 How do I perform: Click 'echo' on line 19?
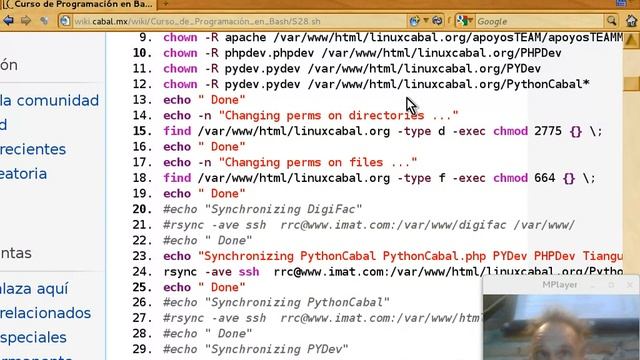point(177,194)
